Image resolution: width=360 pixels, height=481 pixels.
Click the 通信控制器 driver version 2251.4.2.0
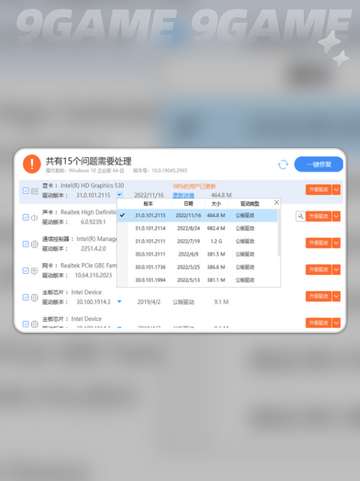pos(93,248)
